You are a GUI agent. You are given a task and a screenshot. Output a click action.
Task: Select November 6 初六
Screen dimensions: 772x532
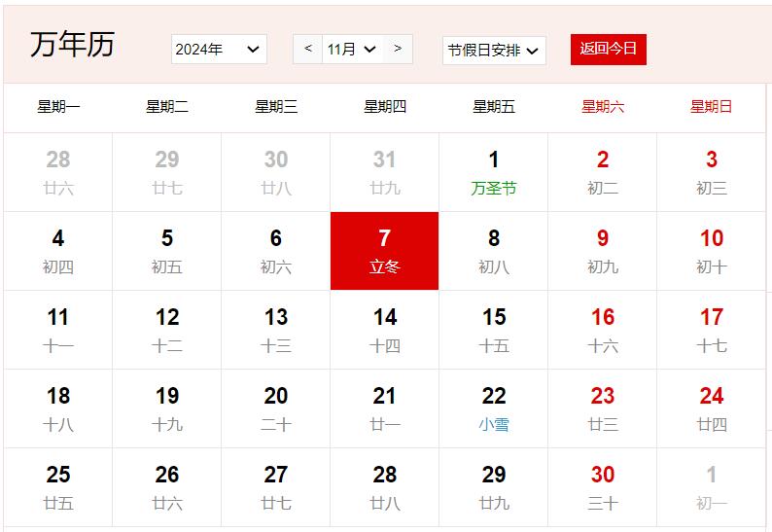pos(276,251)
